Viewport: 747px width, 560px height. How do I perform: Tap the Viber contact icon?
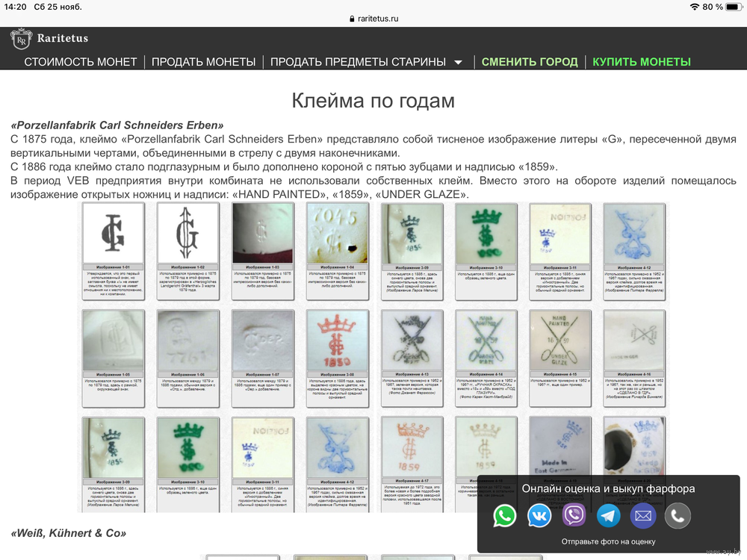click(x=574, y=516)
